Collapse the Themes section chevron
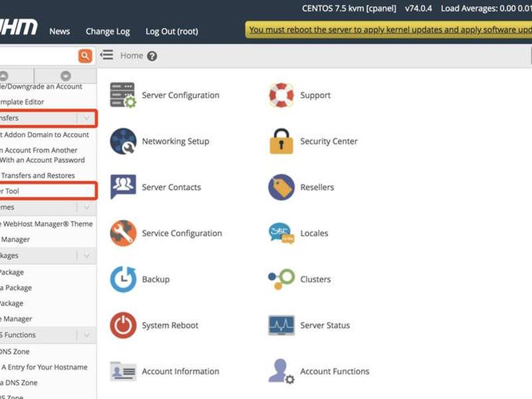 [87, 207]
